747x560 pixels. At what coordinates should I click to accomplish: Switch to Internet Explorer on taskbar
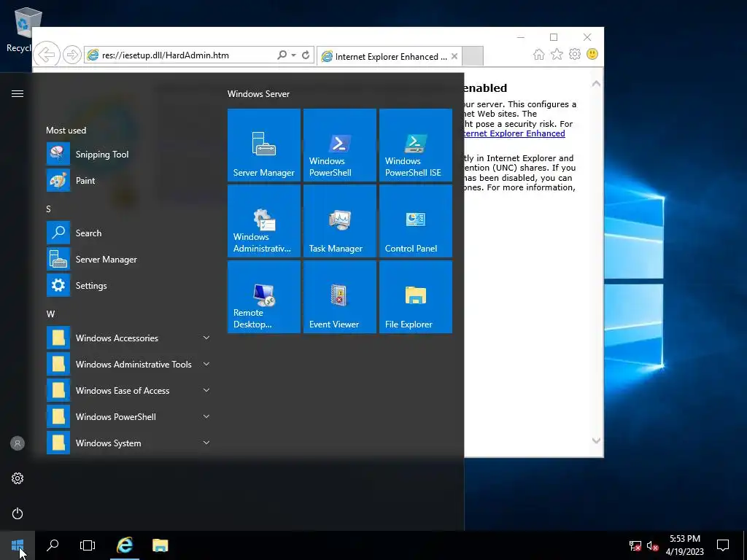point(125,545)
